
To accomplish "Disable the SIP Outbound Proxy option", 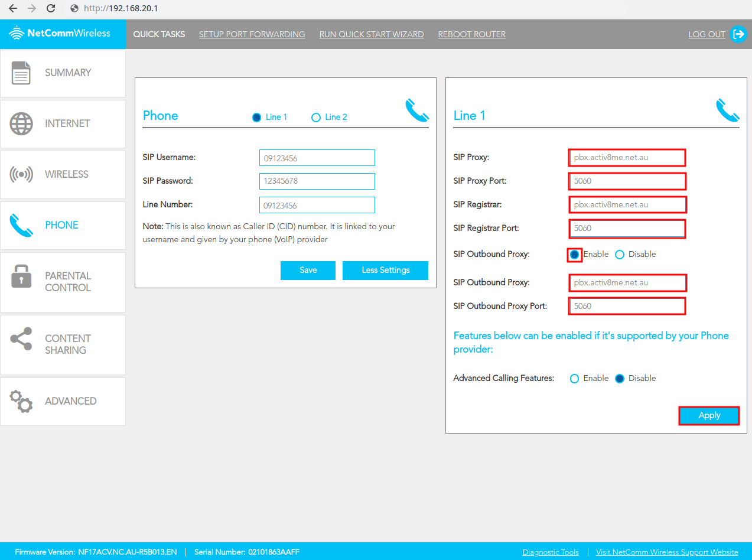I will (x=620, y=255).
